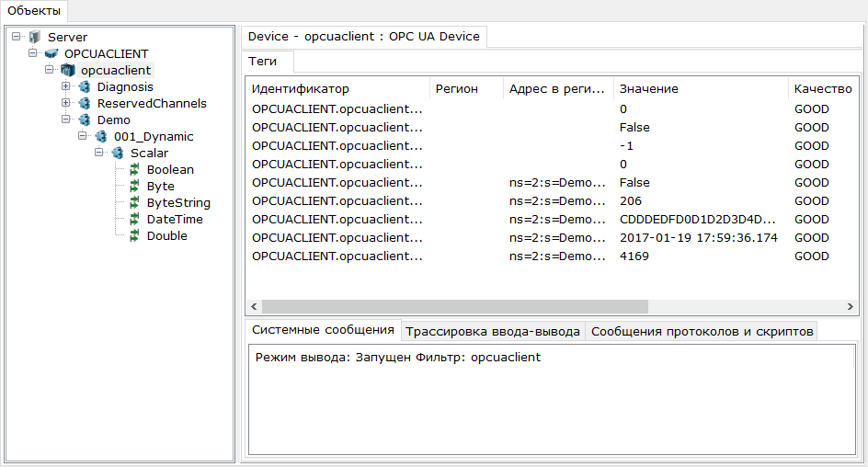Click value CDDDEDFD0D1D2D3D4D... cell
Screen dimensions: 868x467
(698, 219)
